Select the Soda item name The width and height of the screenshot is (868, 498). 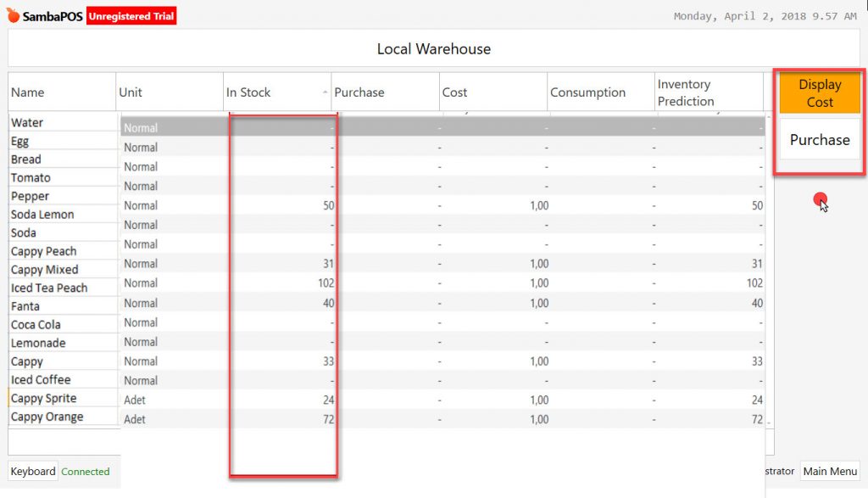[23, 232]
